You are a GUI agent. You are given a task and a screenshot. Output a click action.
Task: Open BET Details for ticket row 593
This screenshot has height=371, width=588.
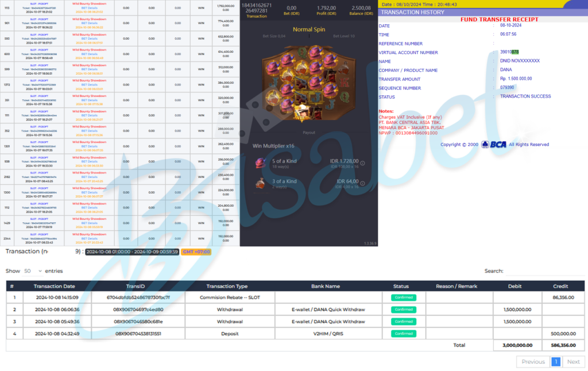(x=89, y=38)
